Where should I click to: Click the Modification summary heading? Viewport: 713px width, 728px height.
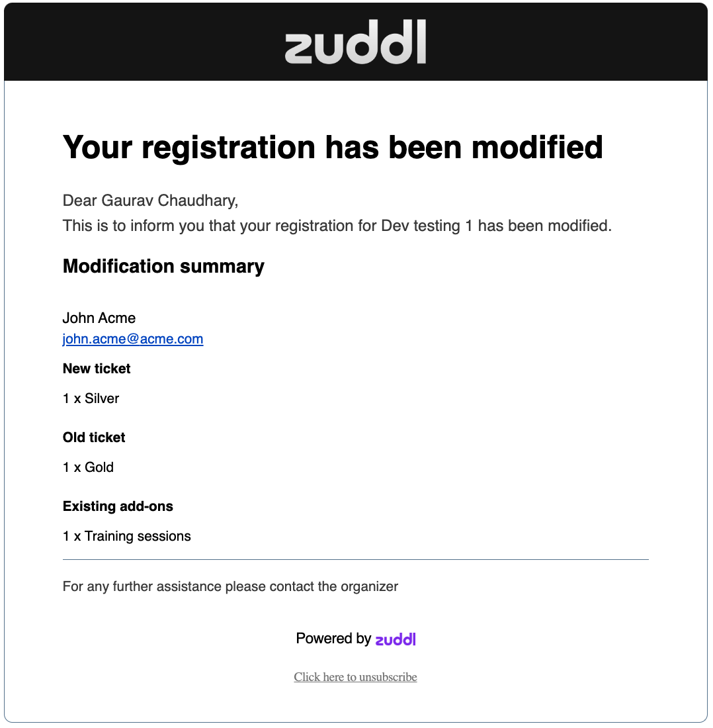point(163,266)
